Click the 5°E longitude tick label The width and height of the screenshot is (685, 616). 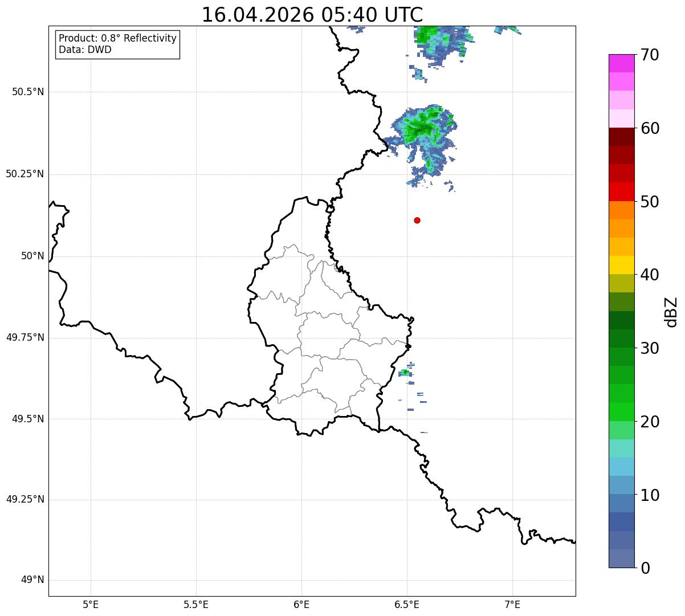pos(91,604)
